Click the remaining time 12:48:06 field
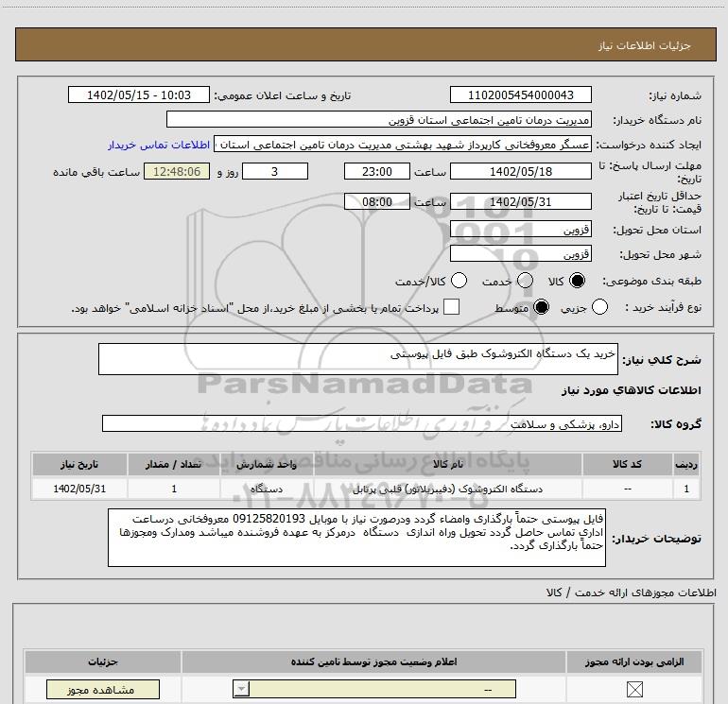728x704 pixels. 177,171
